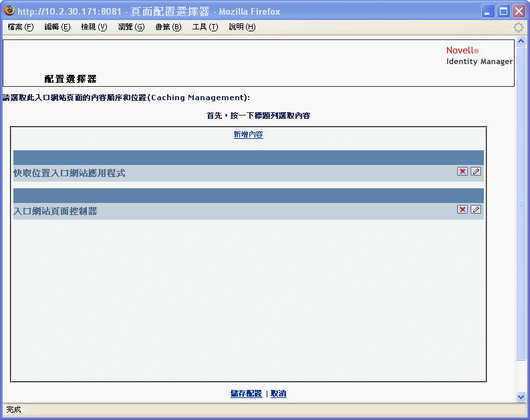Image resolution: width=530 pixels, height=420 pixels.
Task: Open the 工具 (T) menu
Action: 205,27
